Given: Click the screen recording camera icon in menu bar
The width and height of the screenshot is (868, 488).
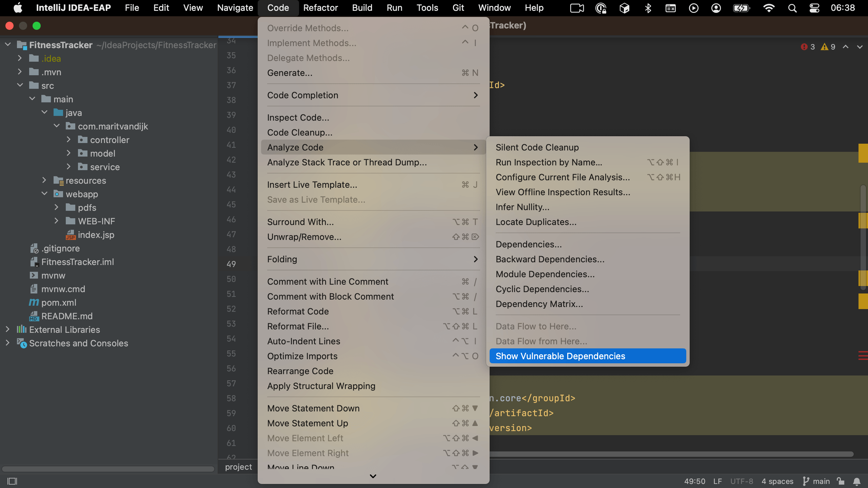Looking at the screenshot, I should pyautogui.click(x=577, y=8).
